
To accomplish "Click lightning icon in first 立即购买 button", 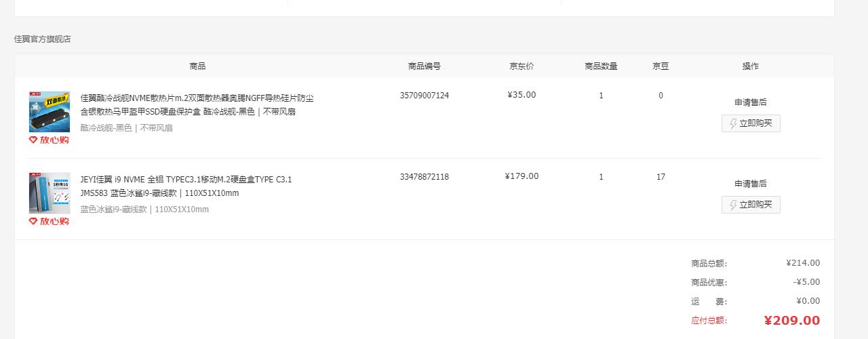I will click(x=733, y=123).
